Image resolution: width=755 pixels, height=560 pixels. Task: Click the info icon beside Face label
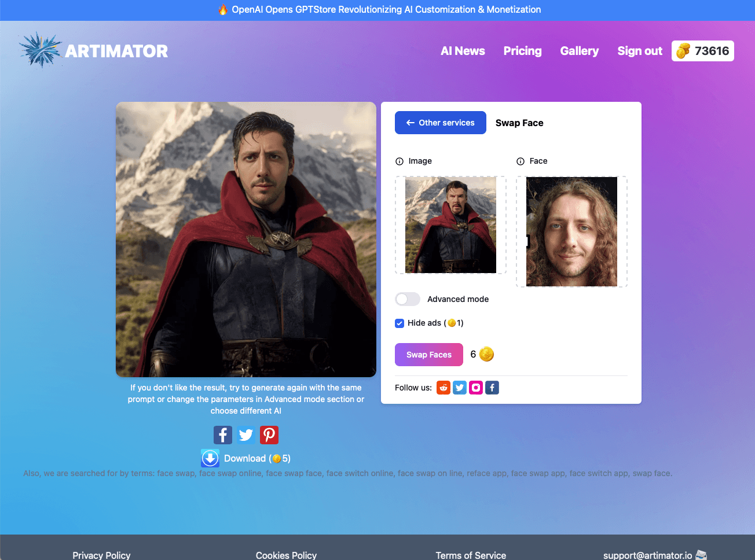pos(521,161)
